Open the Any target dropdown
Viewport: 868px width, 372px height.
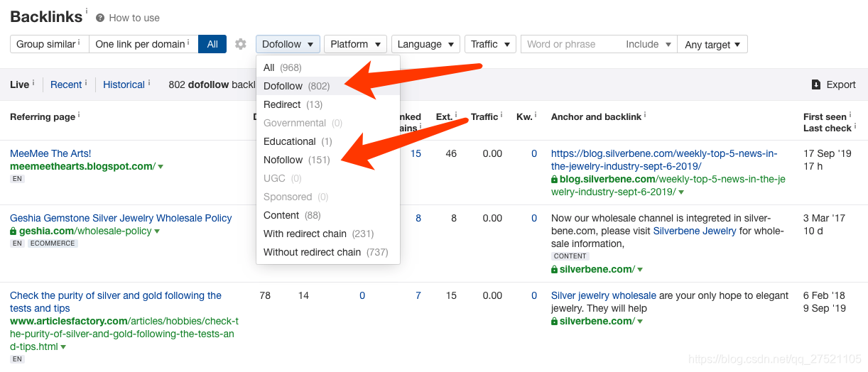pos(712,44)
